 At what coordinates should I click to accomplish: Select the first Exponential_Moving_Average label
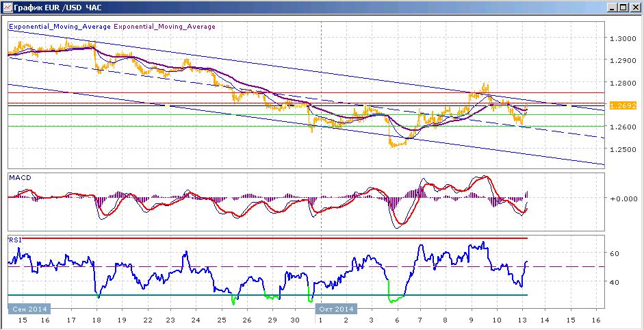[x=60, y=27]
